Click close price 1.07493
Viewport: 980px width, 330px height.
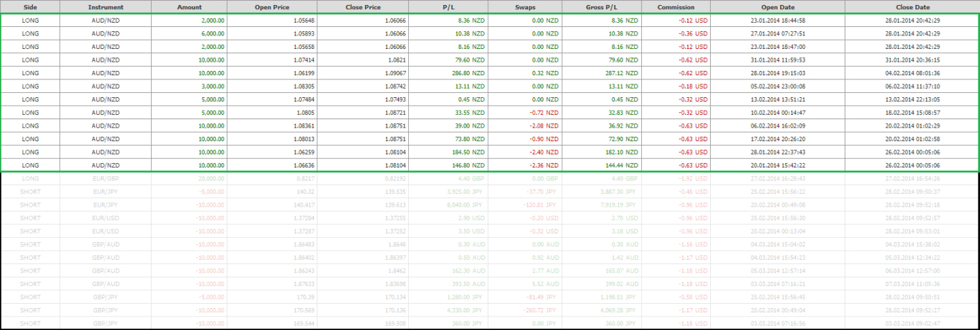coord(362,99)
